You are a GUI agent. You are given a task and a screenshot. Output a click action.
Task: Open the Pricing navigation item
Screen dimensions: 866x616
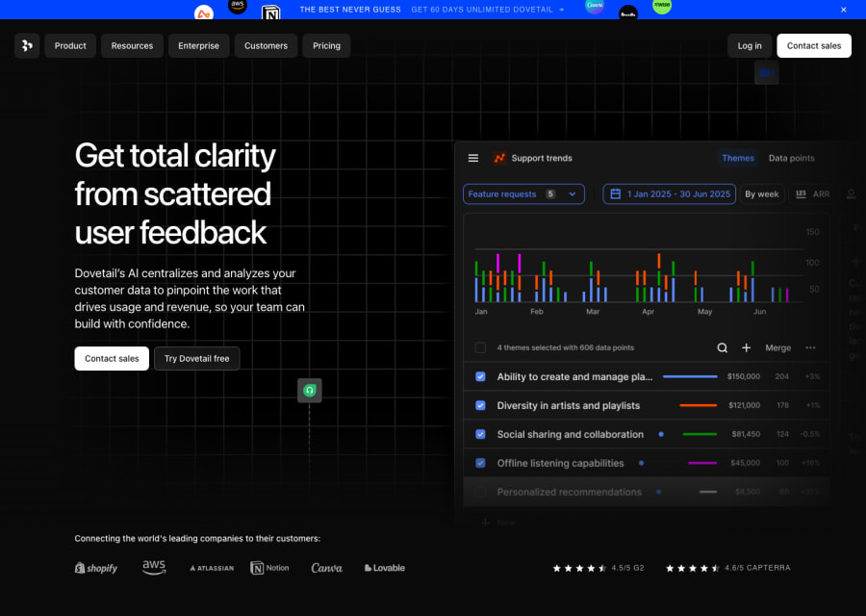(x=326, y=45)
